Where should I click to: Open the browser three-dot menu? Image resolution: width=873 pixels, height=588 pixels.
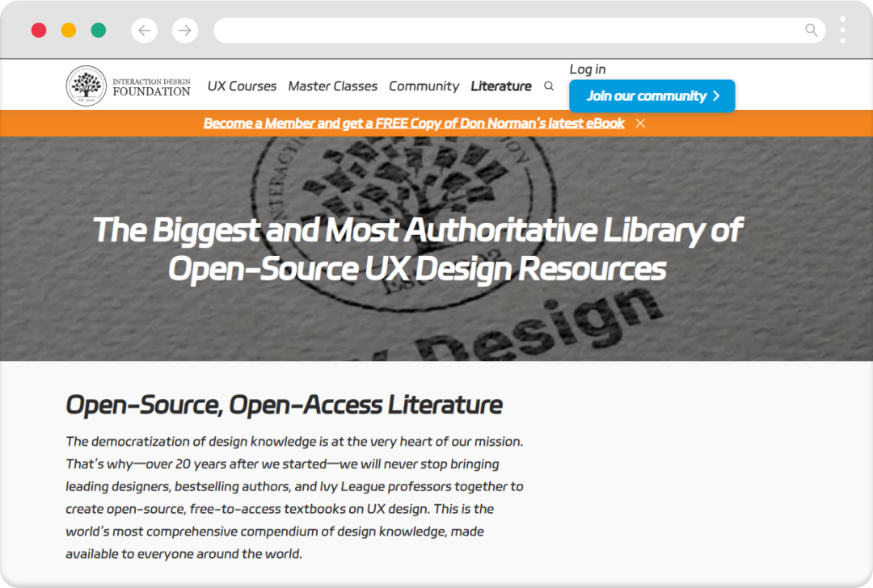click(842, 30)
